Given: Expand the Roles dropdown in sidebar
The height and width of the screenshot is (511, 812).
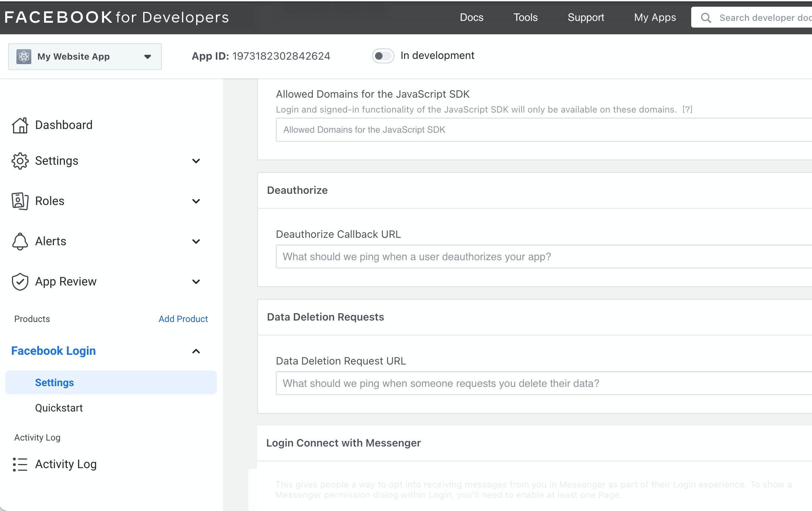Looking at the screenshot, I should tap(195, 201).
